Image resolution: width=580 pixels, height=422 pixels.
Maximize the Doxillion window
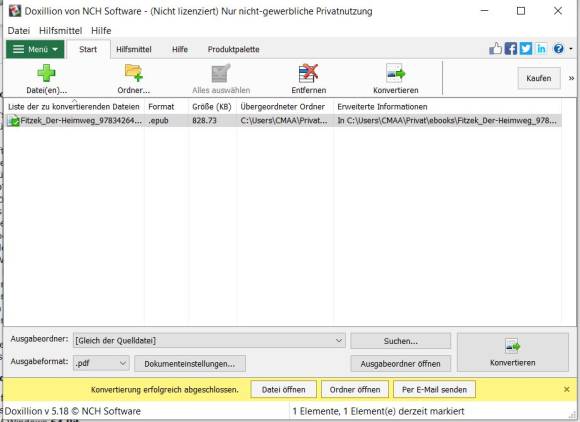click(x=521, y=11)
